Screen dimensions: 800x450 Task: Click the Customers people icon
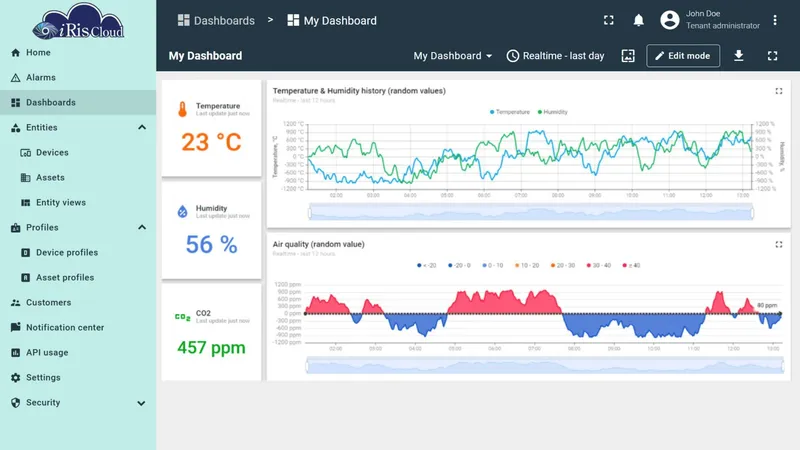coord(15,303)
